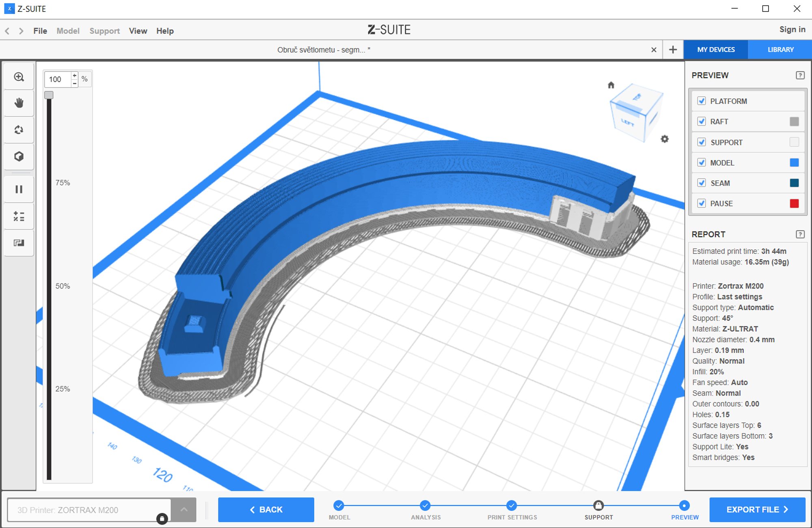Click the 25% mark on layer slider
The image size is (812, 528).
click(63, 389)
